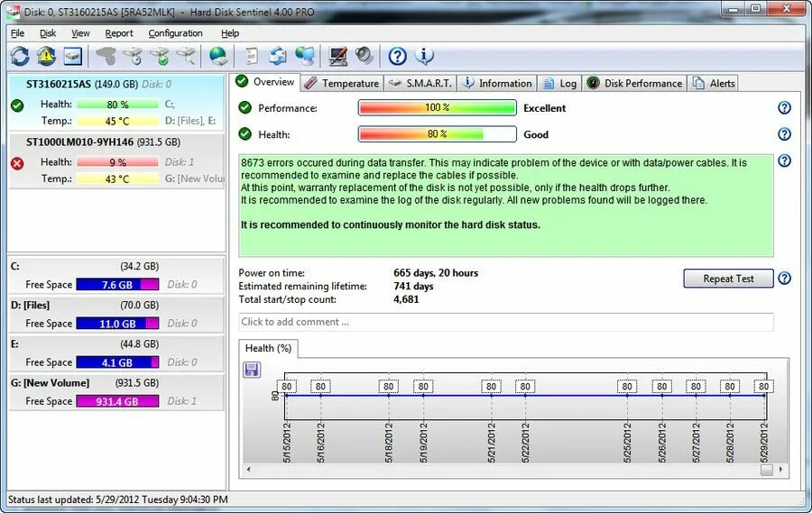Click the Status last updated status bar text
812x513 pixels.
coord(118,499)
